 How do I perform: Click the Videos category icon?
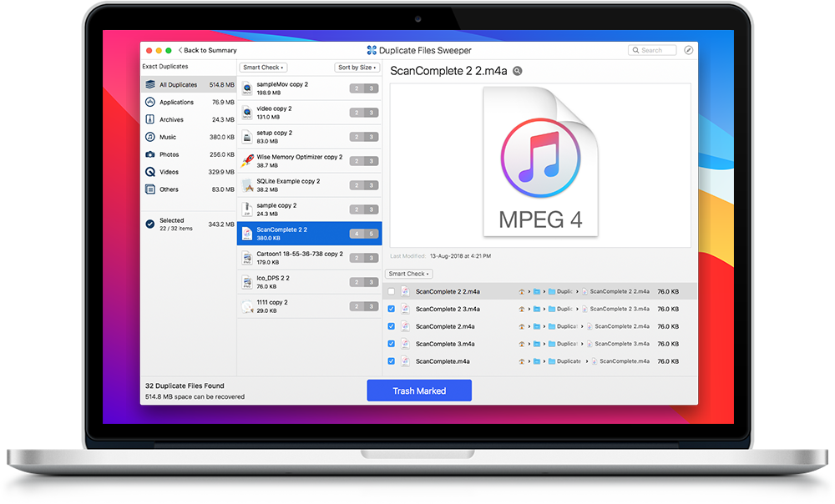(150, 172)
